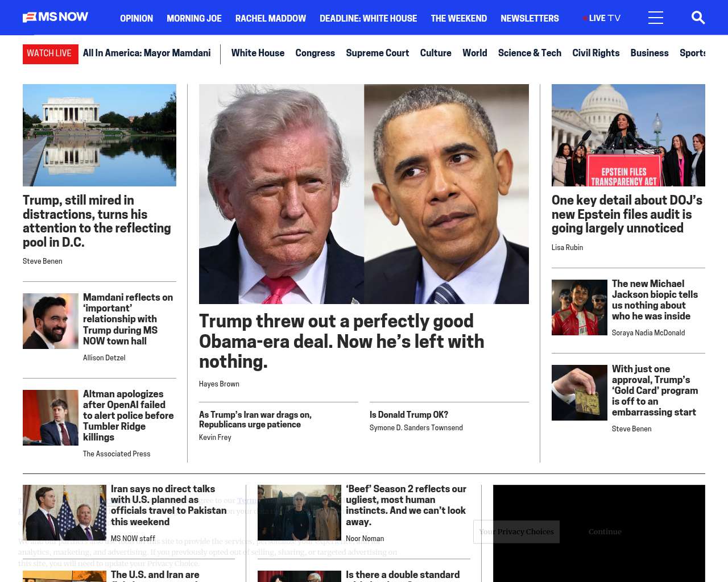
Task: Open Iran talks story thumbnail
Action: click(x=64, y=513)
